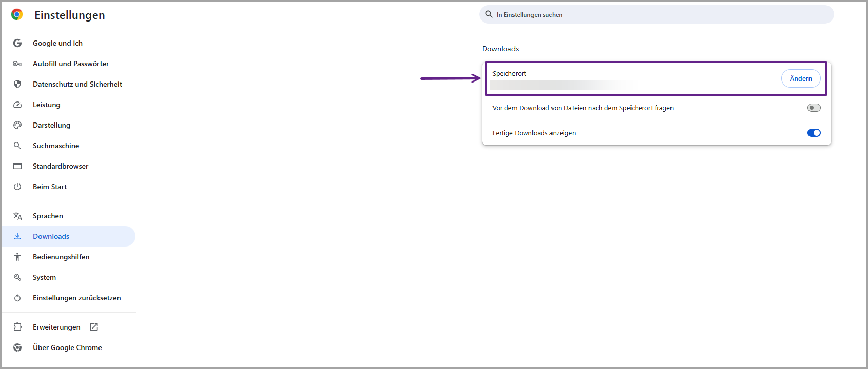Click the wrench icon for System
This screenshot has height=369, width=868.
(17, 277)
